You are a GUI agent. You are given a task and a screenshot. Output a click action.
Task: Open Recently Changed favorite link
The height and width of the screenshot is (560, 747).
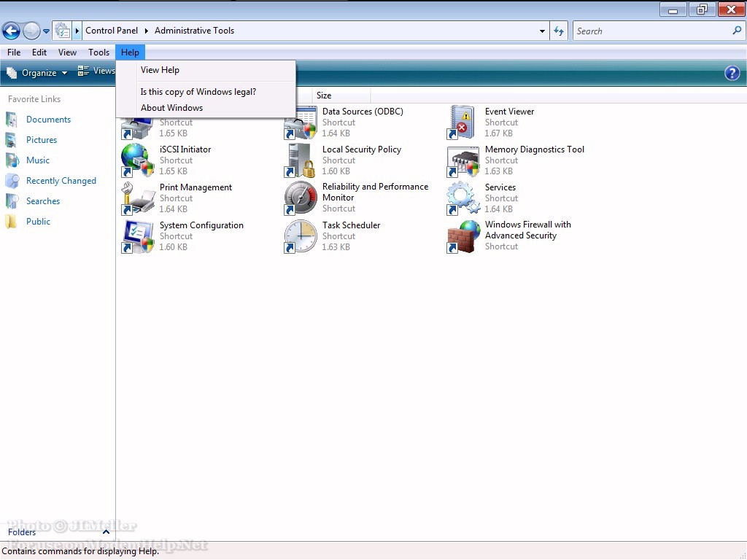(x=61, y=181)
